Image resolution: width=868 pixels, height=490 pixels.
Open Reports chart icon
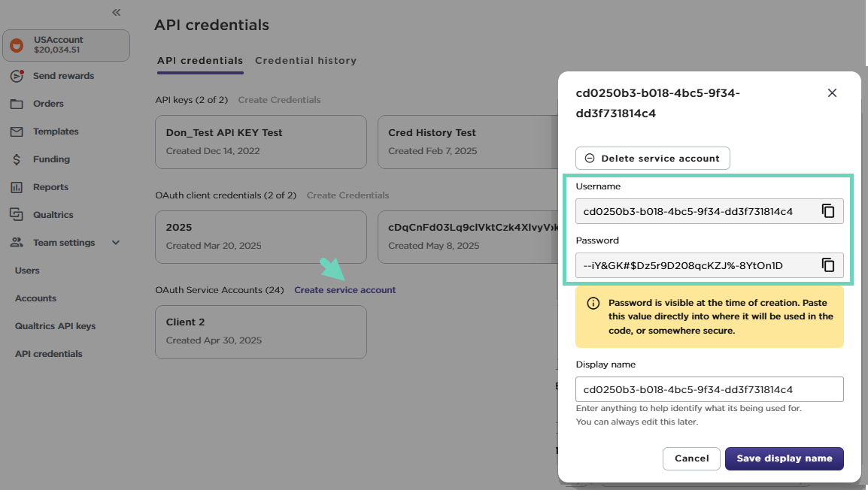(x=17, y=187)
